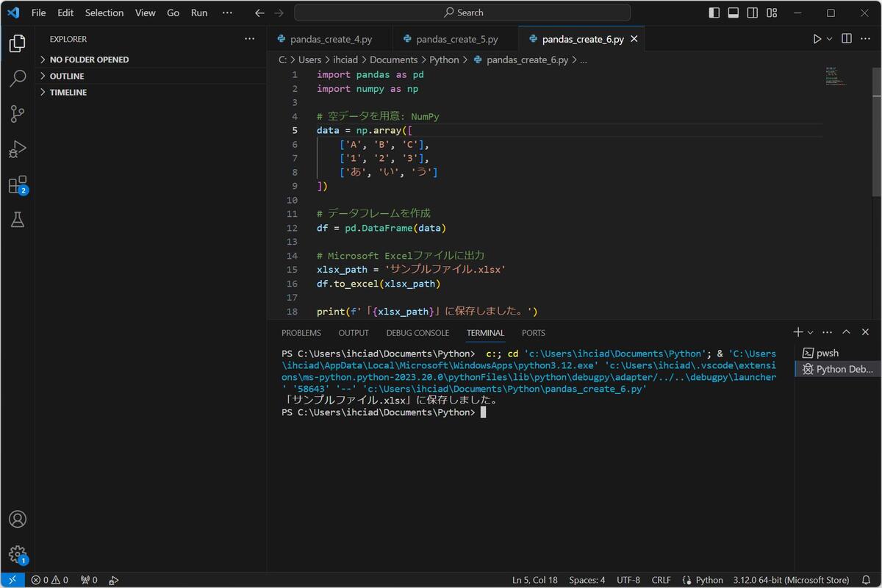
Task: Expand the TIMELINE section
Action: pyautogui.click(x=68, y=93)
